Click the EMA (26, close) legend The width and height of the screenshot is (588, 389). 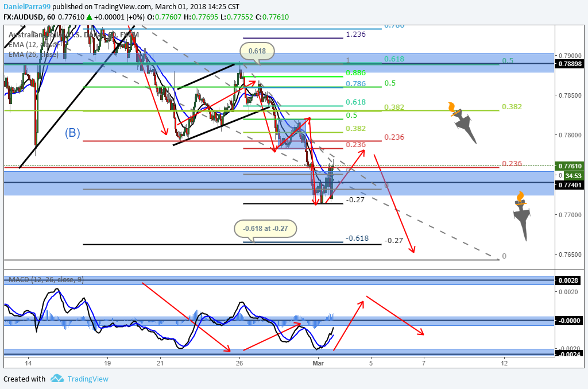click(x=33, y=55)
